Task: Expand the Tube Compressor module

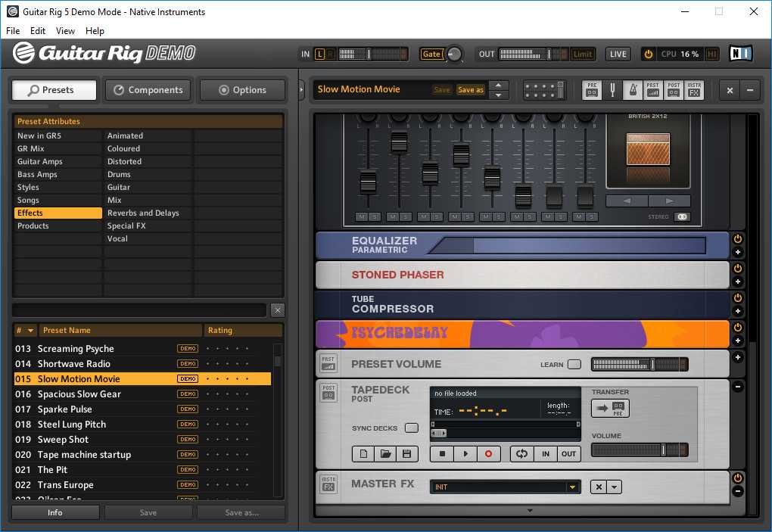Action: pos(738,312)
